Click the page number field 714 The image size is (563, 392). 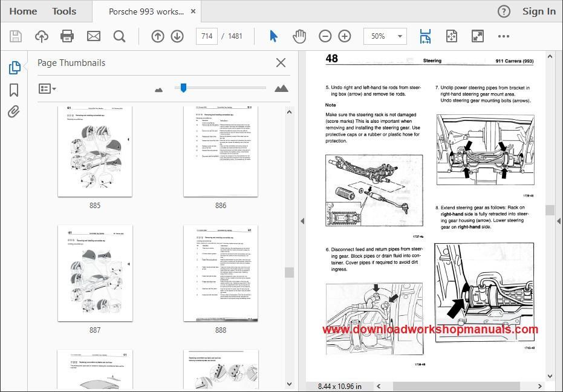[207, 36]
